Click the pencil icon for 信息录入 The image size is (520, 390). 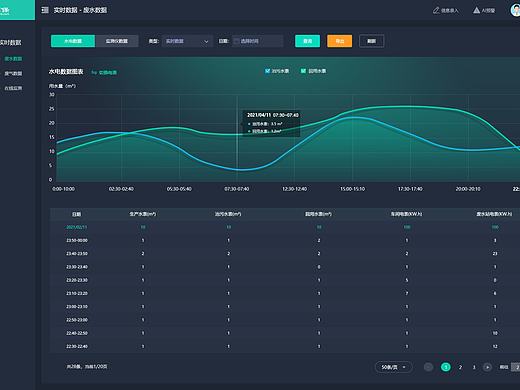click(x=436, y=10)
